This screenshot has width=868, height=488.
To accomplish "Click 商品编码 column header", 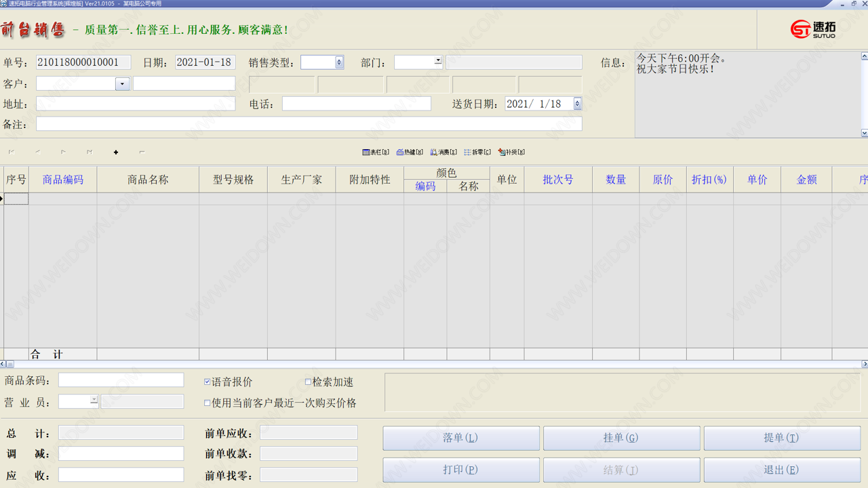I will (x=62, y=180).
